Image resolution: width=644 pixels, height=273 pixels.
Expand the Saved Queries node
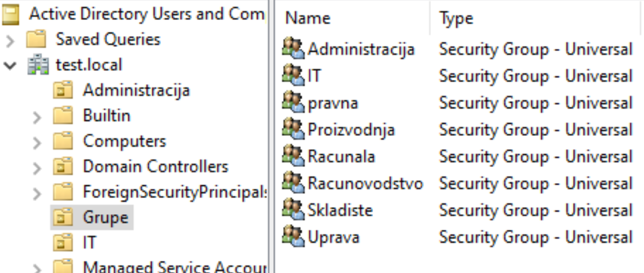(x=10, y=41)
